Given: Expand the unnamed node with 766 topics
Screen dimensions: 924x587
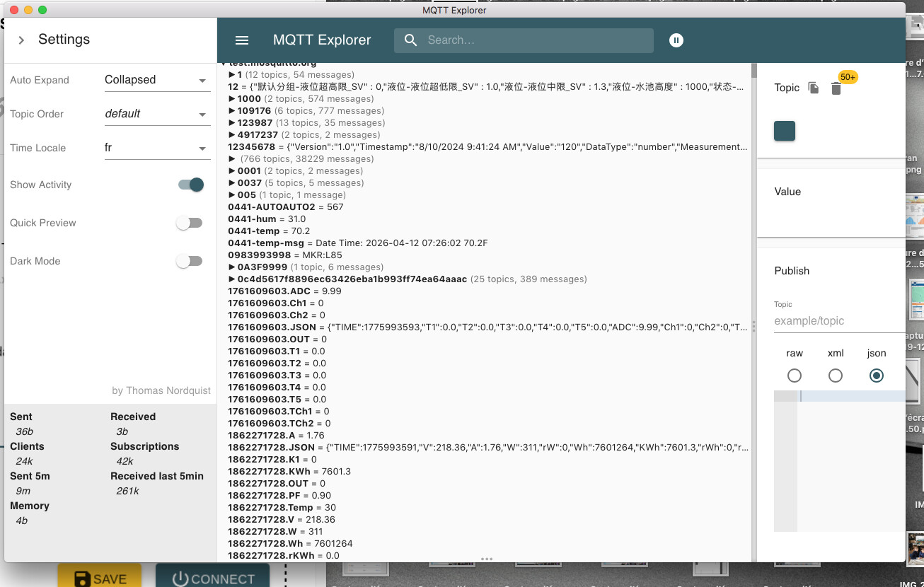Looking at the screenshot, I should pos(232,159).
